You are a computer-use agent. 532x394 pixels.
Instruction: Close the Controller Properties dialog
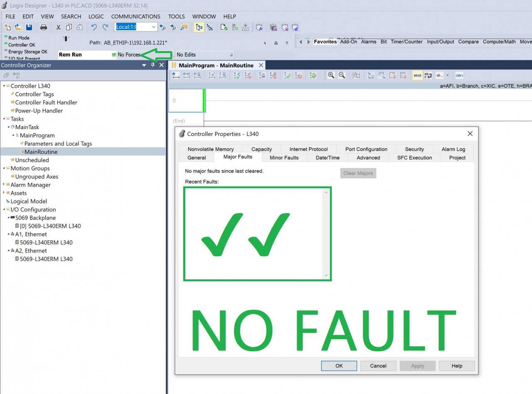[x=470, y=134]
